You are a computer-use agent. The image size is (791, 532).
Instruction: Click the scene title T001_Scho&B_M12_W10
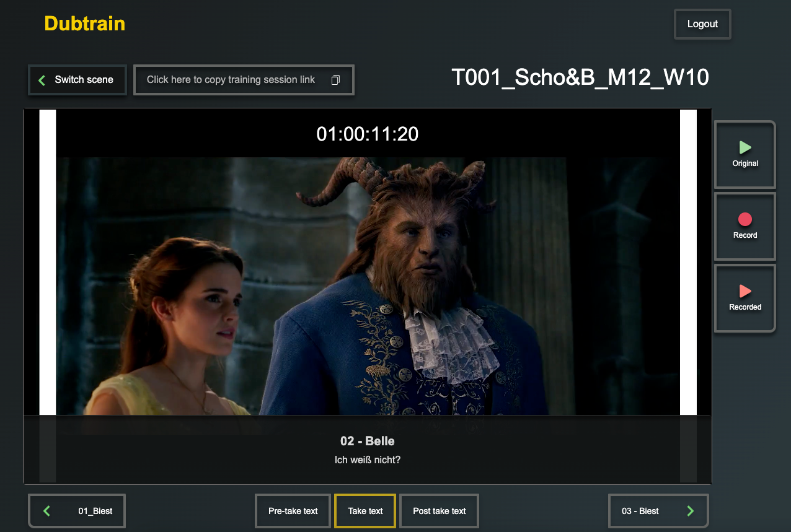tap(580, 77)
